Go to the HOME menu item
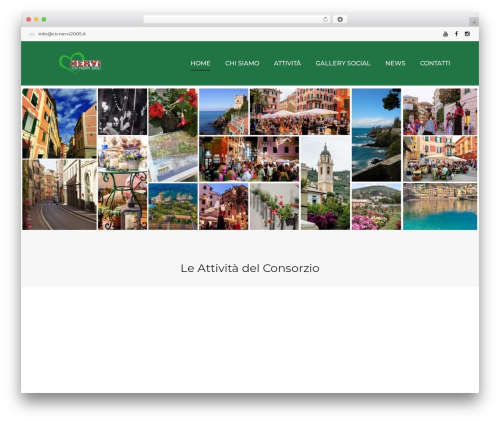500x423 pixels. point(200,63)
